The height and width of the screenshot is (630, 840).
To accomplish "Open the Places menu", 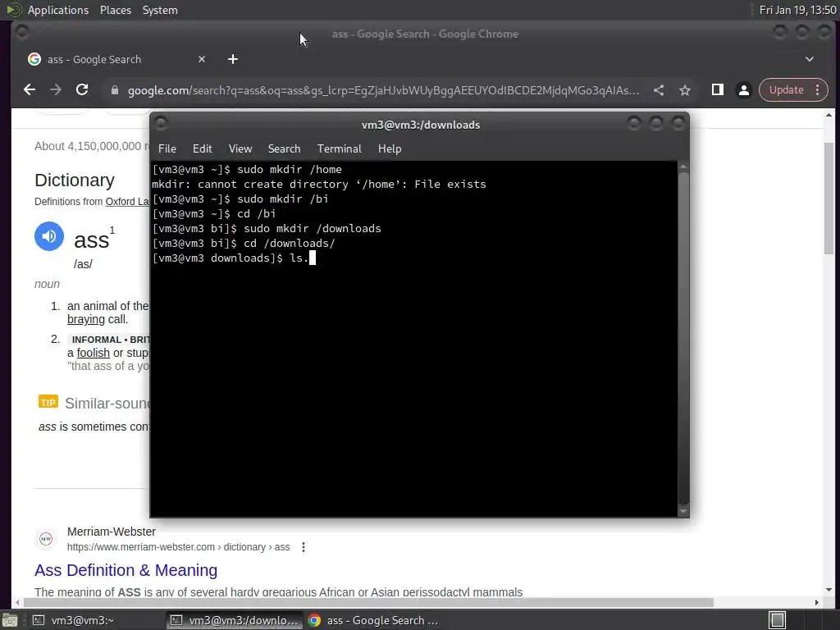I will click(x=115, y=10).
